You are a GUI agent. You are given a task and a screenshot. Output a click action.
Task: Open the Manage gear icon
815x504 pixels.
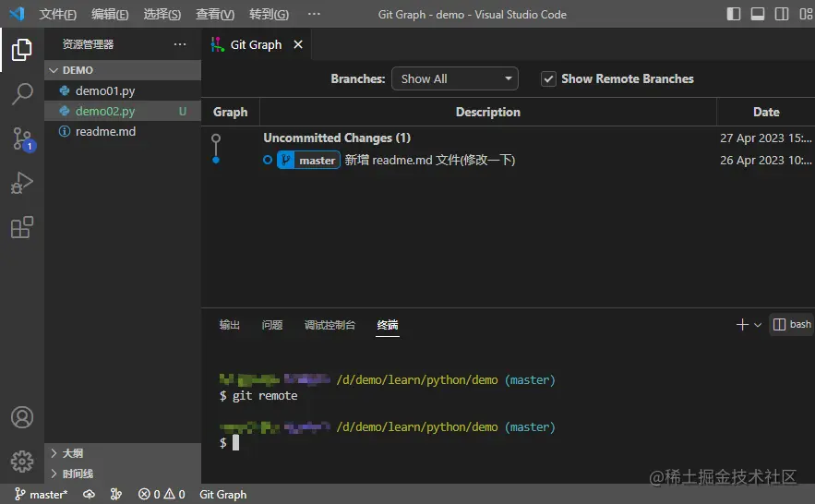(22, 461)
